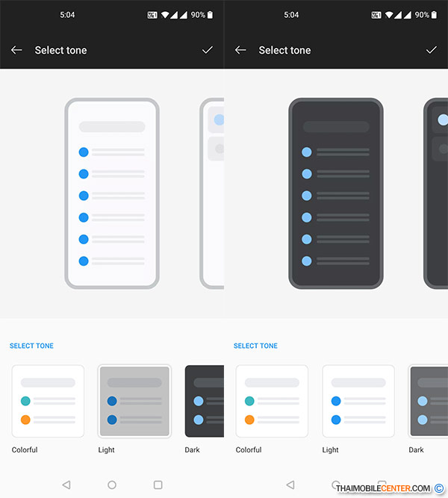Tap the 'Select tone' title in left screen
448x498 pixels.
tap(60, 50)
